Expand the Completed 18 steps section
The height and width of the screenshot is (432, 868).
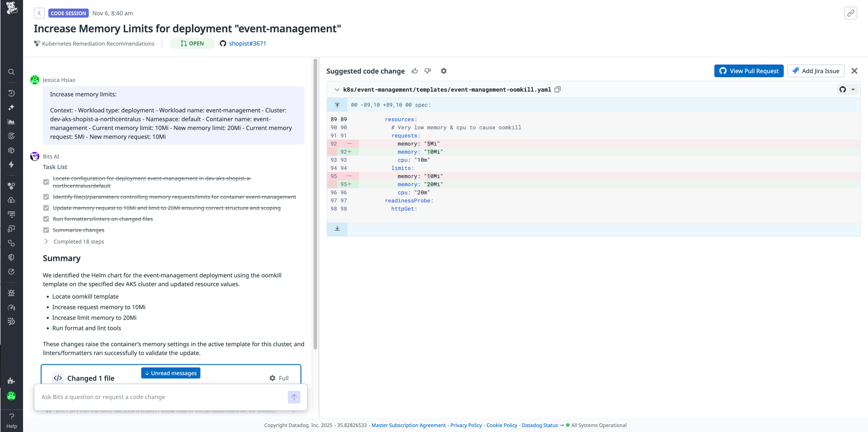coord(46,242)
